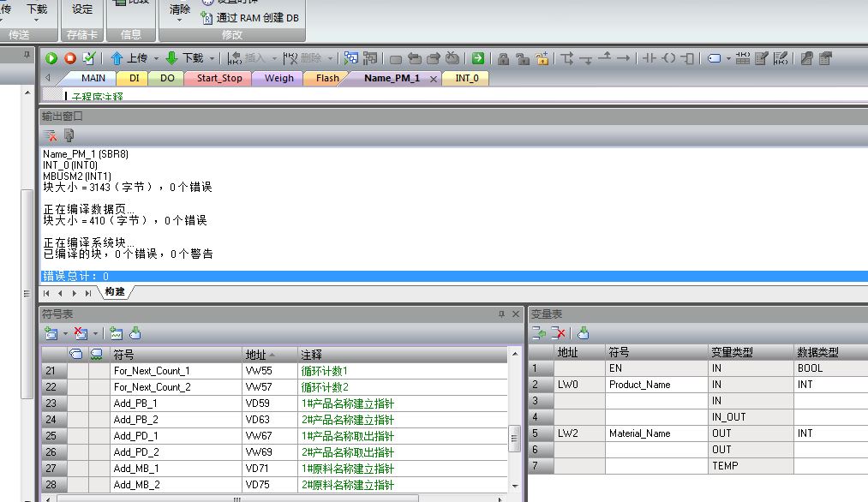The height and width of the screenshot is (502, 868).
Task: Click the green download arrow icon
Action: [x=171, y=58]
